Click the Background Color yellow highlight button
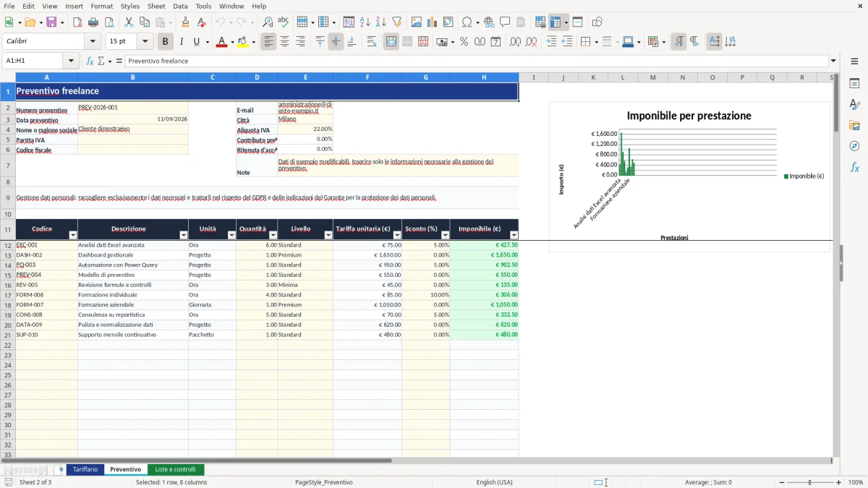The image size is (868, 488). tap(242, 42)
